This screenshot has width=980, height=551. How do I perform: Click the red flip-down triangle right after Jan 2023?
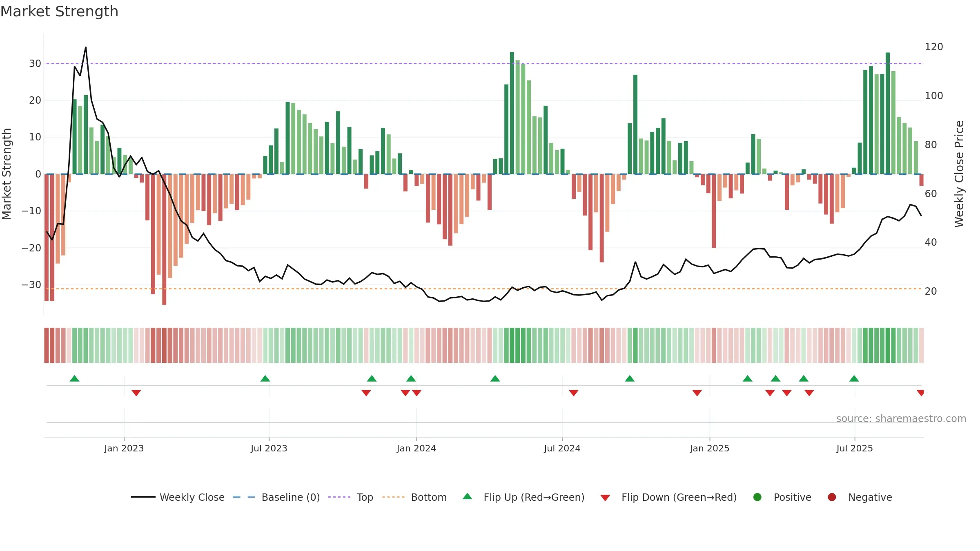[x=136, y=393]
